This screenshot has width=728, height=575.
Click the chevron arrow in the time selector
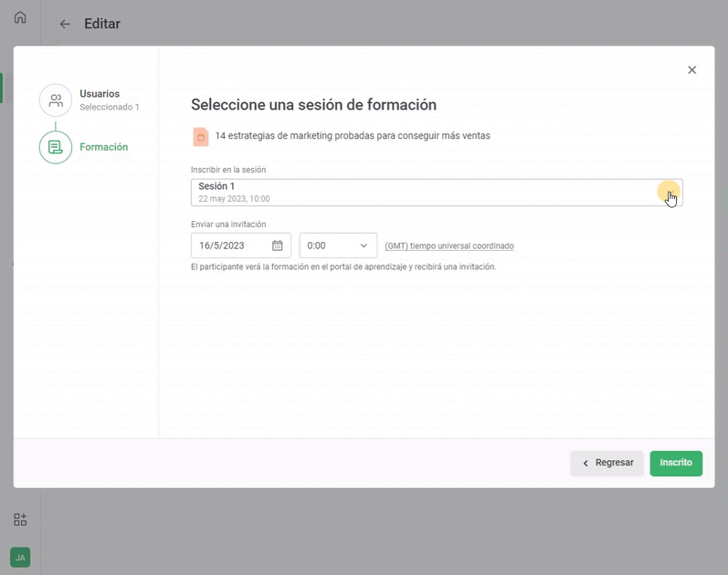364,246
